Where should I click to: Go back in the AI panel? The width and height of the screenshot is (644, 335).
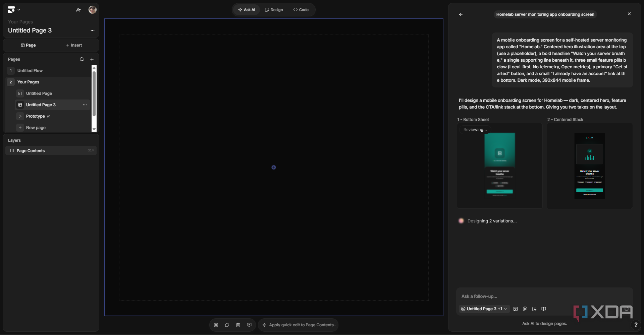[x=461, y=14]
